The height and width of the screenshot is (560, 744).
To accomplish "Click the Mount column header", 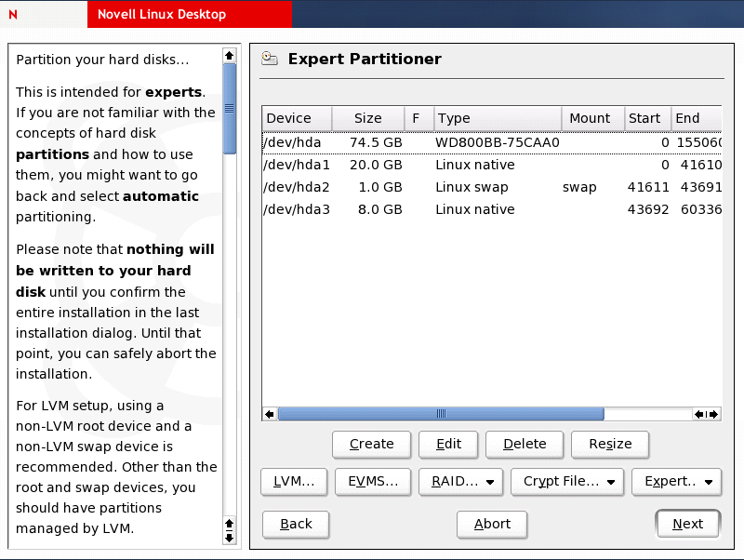I will 590,118.
